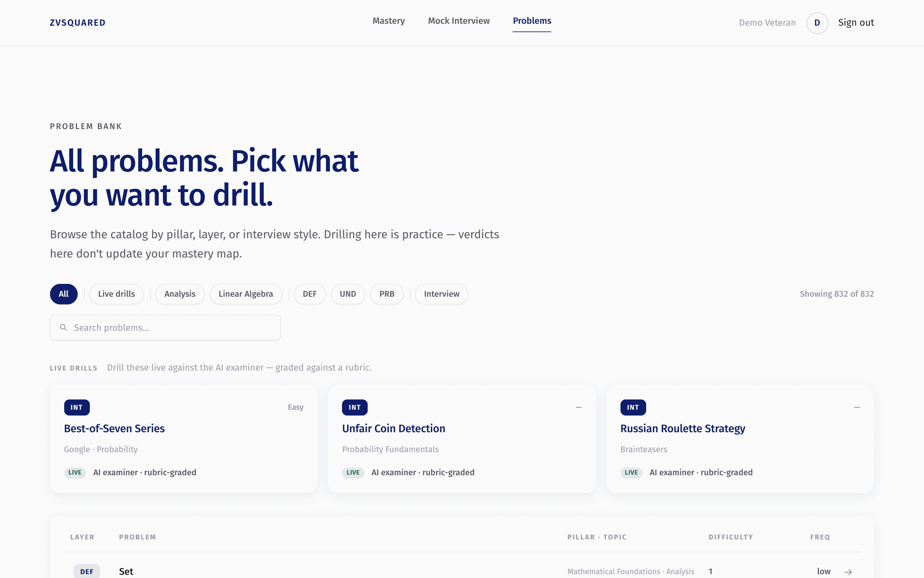Click the Google · Probability subtitle

coord(101,449)
